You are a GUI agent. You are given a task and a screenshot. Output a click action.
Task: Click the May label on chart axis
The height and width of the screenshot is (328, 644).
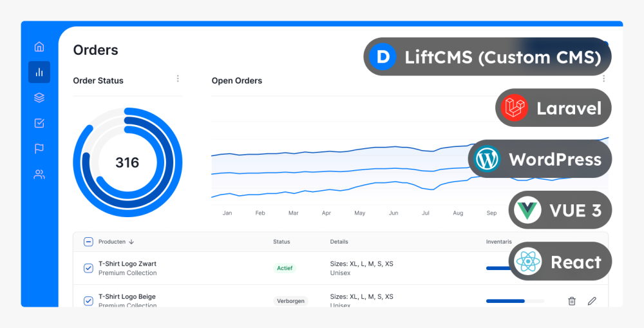[x=360, y=213]
